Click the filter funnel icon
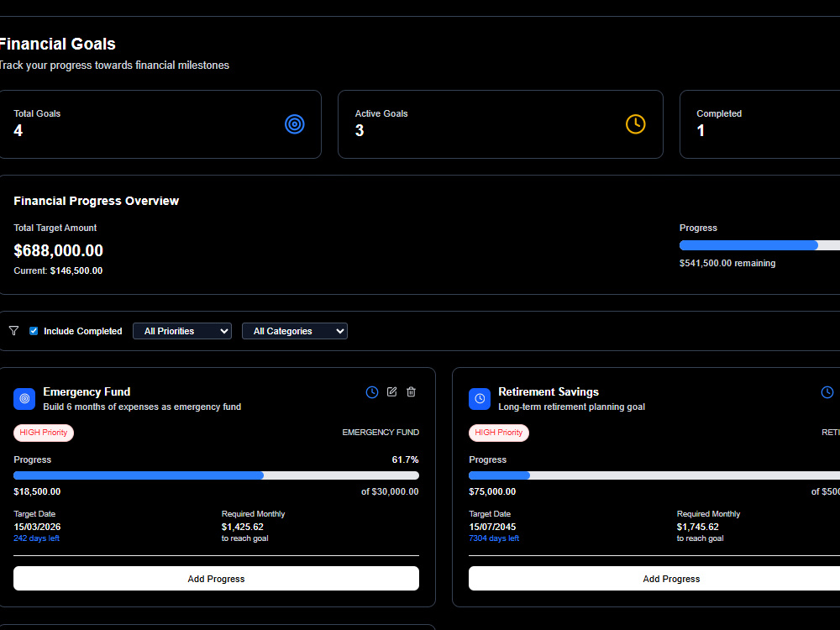The height and width of the screenshot is (630, 840). (x=14, y=331)
